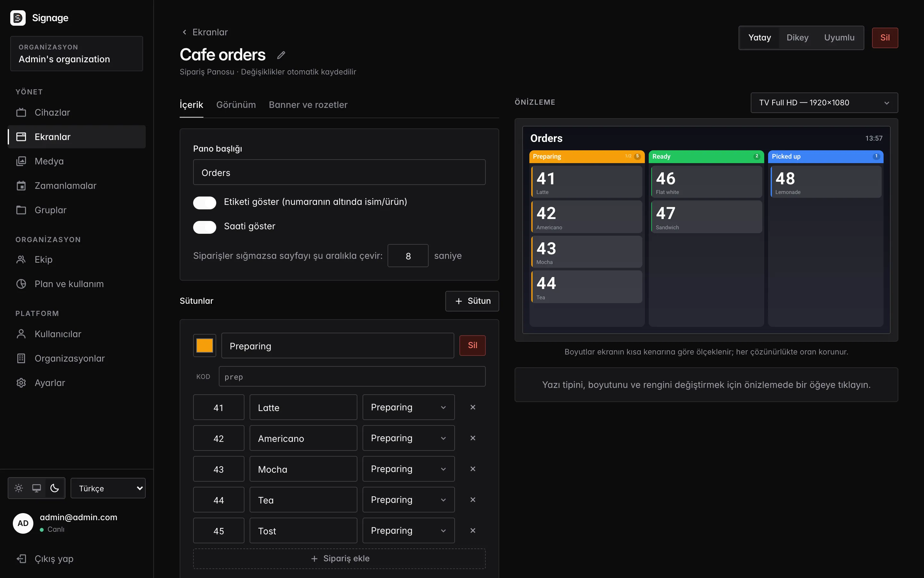Toggle Saati göster switch

tap(205, 227)
